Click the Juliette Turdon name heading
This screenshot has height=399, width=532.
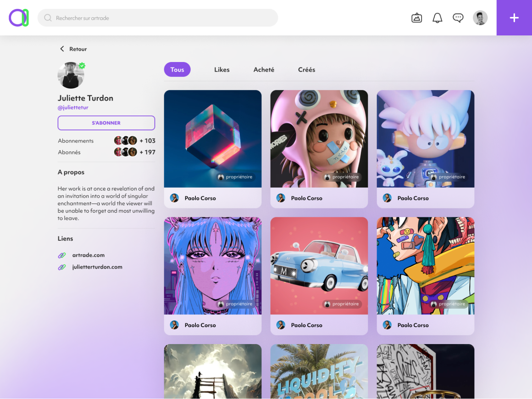(85, 98)
